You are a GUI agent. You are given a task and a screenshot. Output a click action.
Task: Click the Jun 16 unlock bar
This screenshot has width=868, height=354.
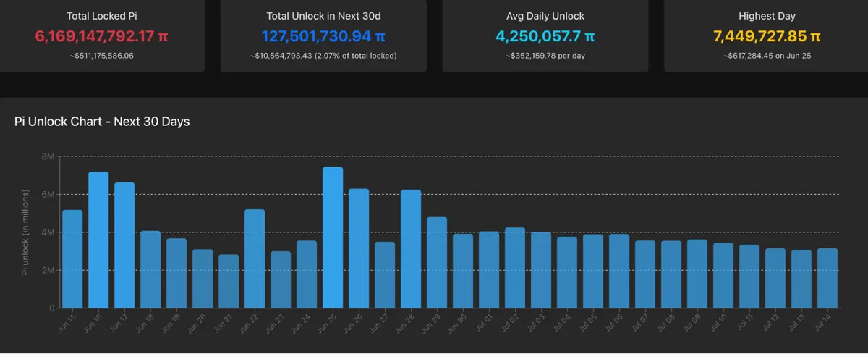pos(98,240)
